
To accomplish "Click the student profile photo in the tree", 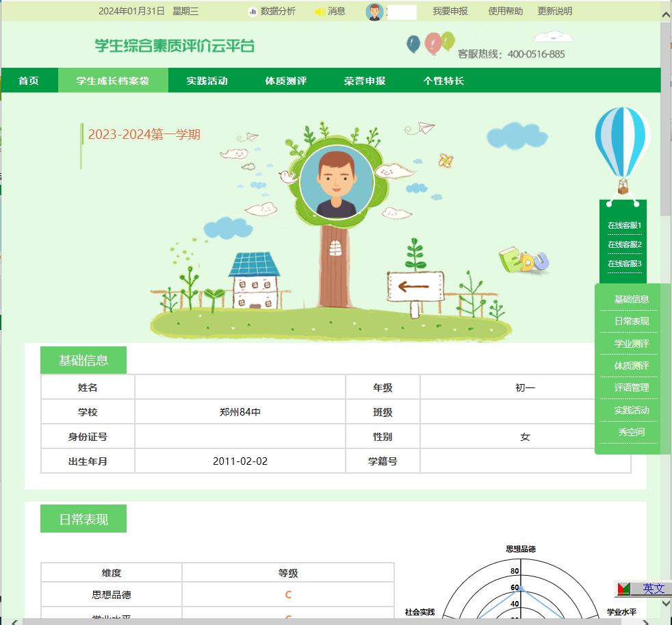I will click(337, 182).
